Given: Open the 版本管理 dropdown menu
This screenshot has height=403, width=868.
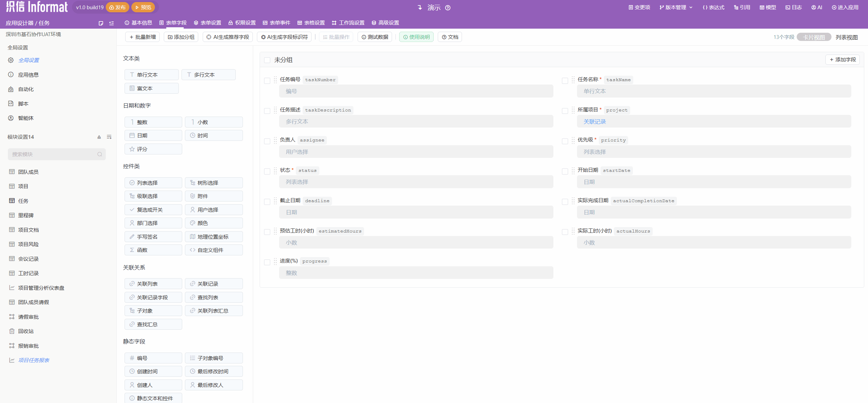Looking at the screenshot, I should click(x=676, y=8).
